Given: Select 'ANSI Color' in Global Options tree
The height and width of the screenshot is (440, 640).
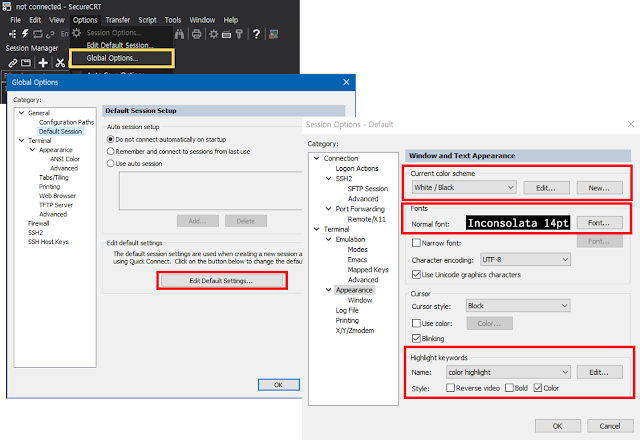Looking at the screenshot, I should click(65, 159).
